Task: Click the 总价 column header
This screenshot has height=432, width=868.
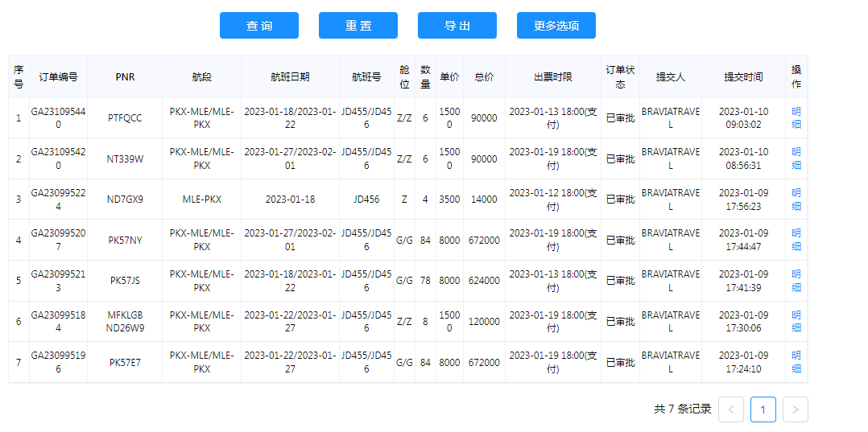Action: click(x=484, y=77)
